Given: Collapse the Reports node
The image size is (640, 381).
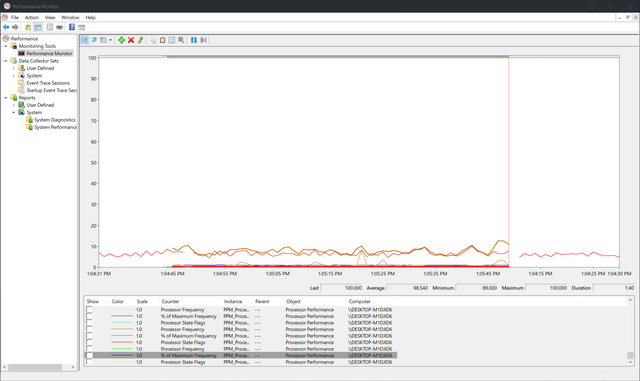Looking at the screenshot, I should click(6, 98).
